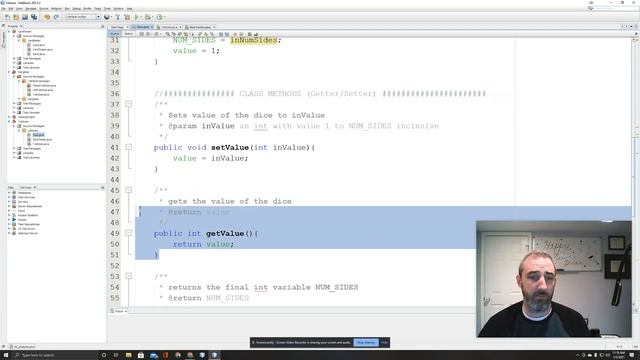Open File Explorer from the taskbar
The width and height of the screenshot is (640, 360).
(x=129, y=355)
